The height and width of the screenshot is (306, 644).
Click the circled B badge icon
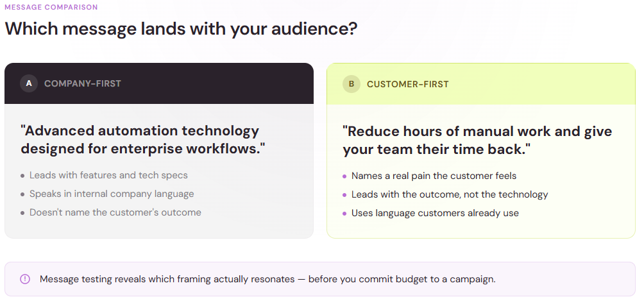pyautogui.click(x=351, y=84)
